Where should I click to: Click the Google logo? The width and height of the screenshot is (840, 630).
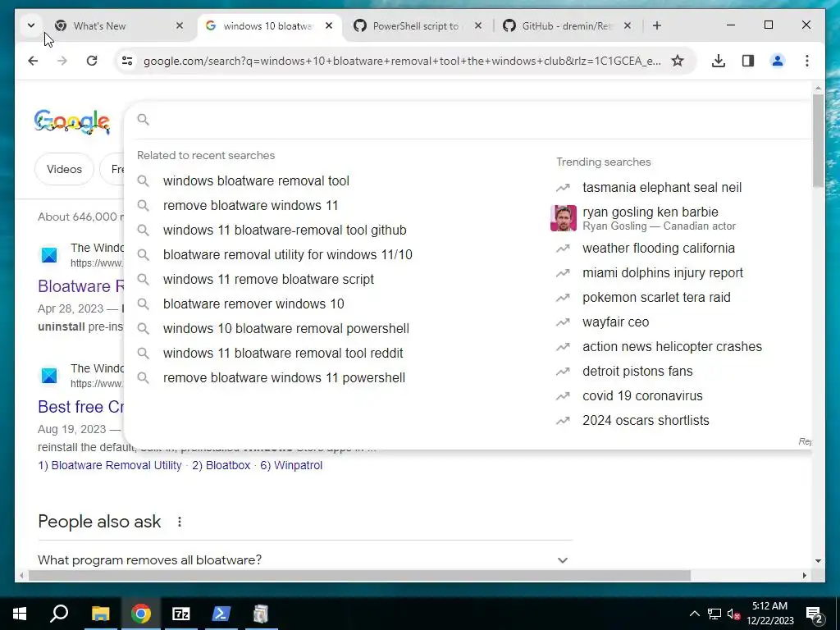point(72,121)
